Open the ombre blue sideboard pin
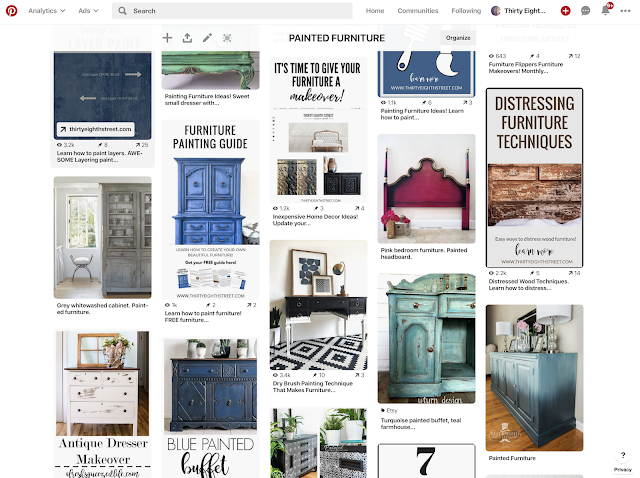Viewport: 640px width, 478px height. [534, 378]
